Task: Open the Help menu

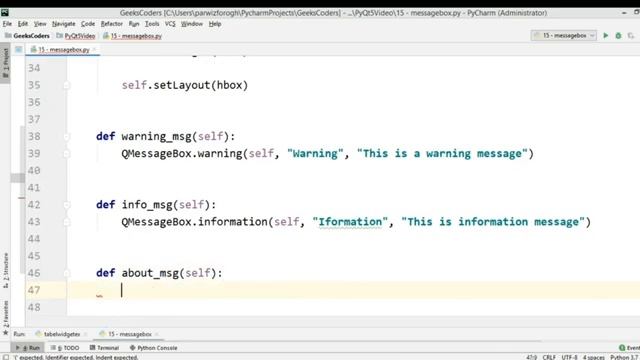Action: (215, 24)
